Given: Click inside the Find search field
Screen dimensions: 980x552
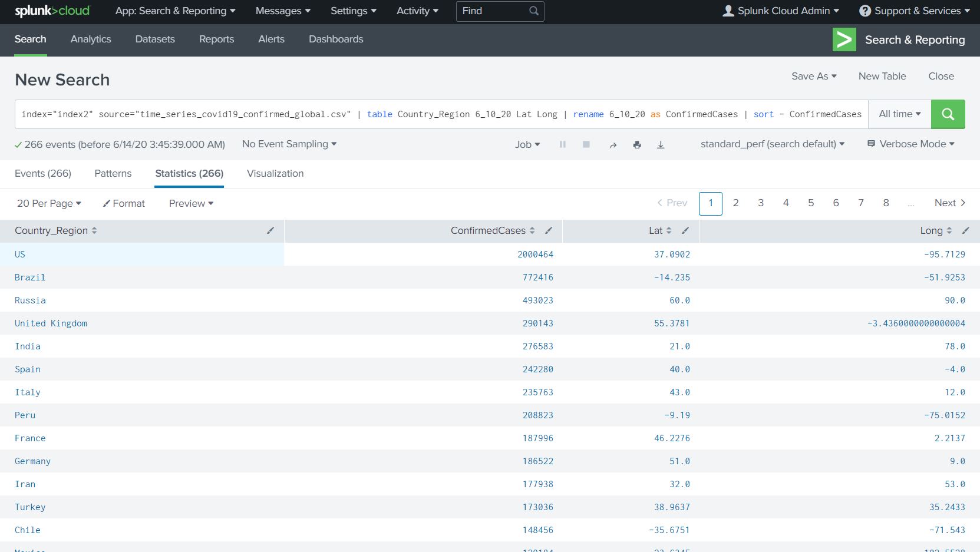Looking at the screenshot, I should coord(492,11).
